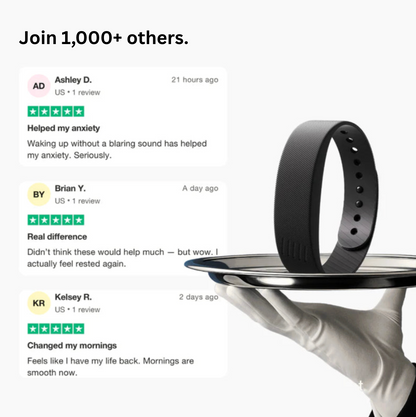Screen dimensions: 416x417
Task: Click the '21 hours ago' timestamp
Action: pos(195,80)
